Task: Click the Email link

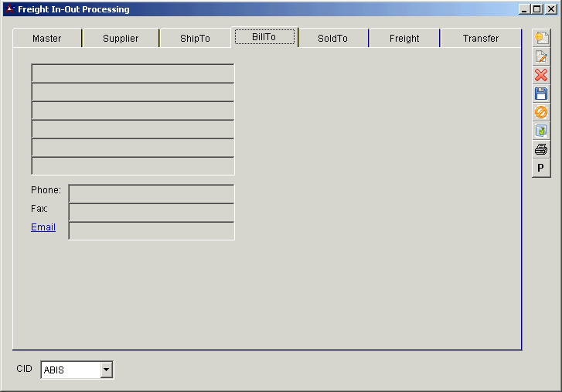Action: point(43,227)
